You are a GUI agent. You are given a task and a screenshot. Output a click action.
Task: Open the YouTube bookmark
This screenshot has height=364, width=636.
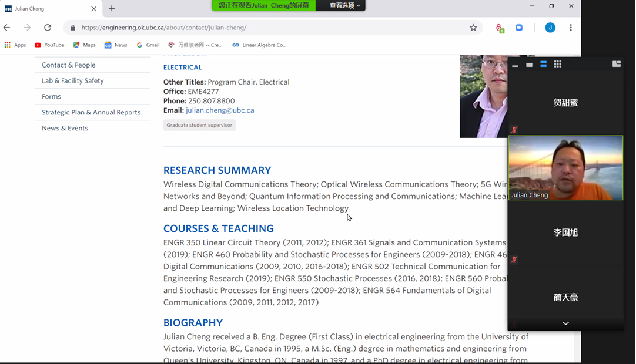click(x=49, y=45)
